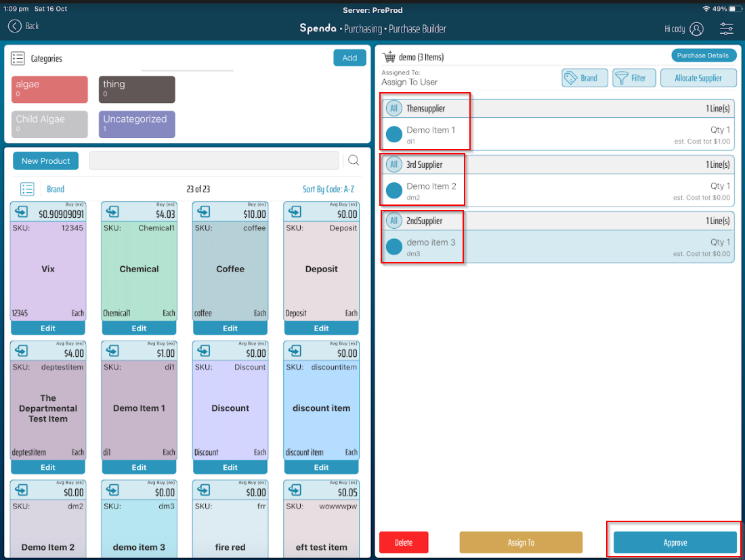Toggle product list view icon beside Brand
Image resolution: width=745 pixels, height=560 pixels.
point(27,189)
